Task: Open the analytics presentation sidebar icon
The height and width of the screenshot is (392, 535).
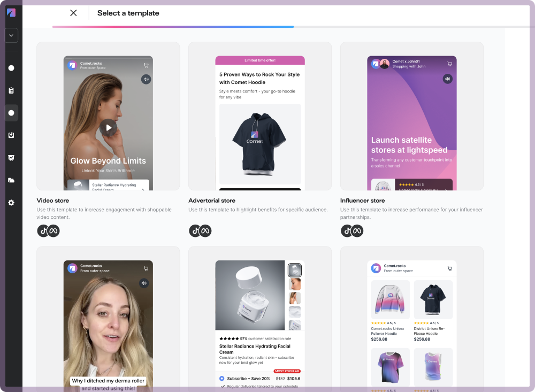Action: point(11,158)
